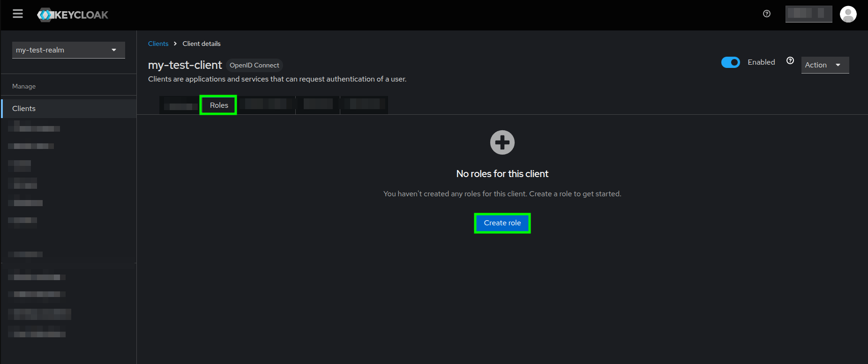The image size is (868, 364).
Task: Open the hamburger navigation menu
Action: coord(18,14)
